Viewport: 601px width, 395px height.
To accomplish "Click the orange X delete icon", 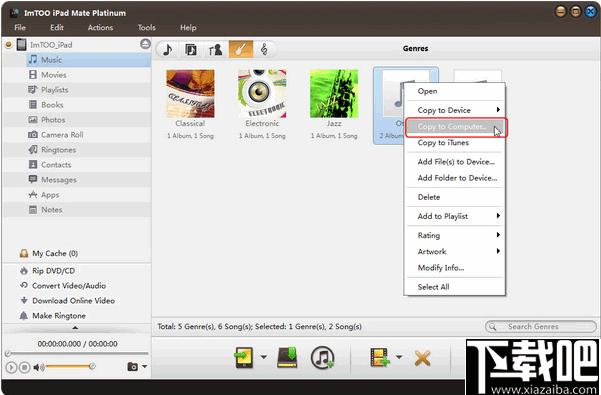I will (x=422, y=358).
